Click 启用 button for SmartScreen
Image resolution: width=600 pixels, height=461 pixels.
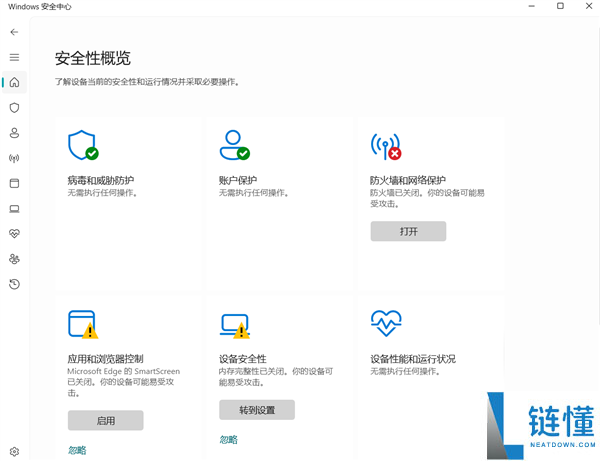click(x=106, y=420)
